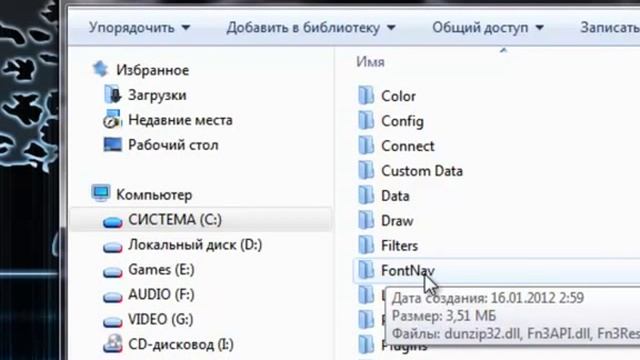
Task: Select the Connect folder icon
Action: click(x=366, y=145)
